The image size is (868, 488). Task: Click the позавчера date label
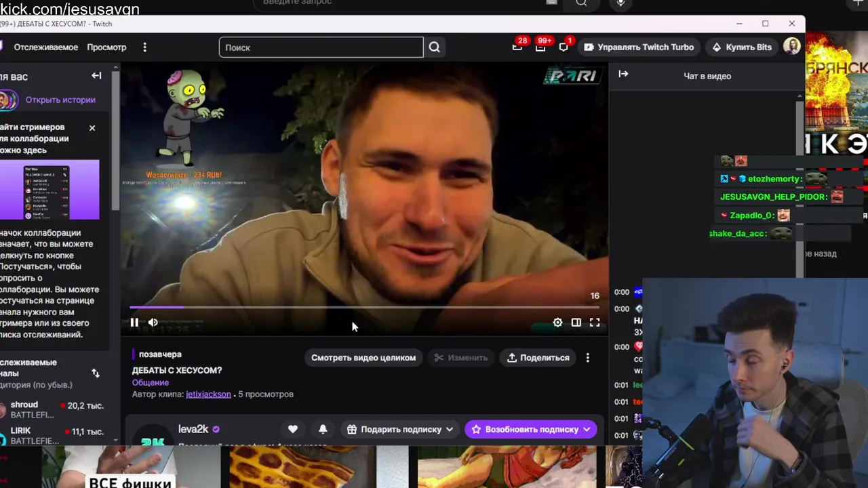(x=160, y=354)
